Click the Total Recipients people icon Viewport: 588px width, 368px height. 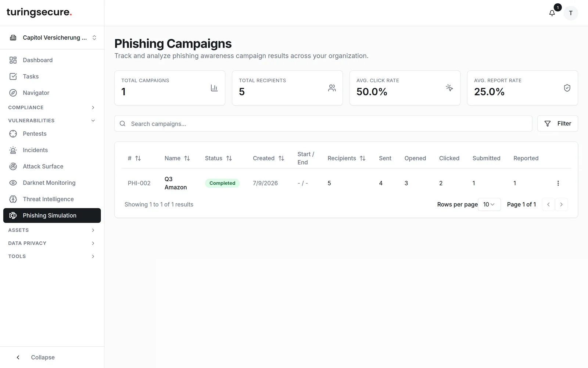tap(332, 88)
